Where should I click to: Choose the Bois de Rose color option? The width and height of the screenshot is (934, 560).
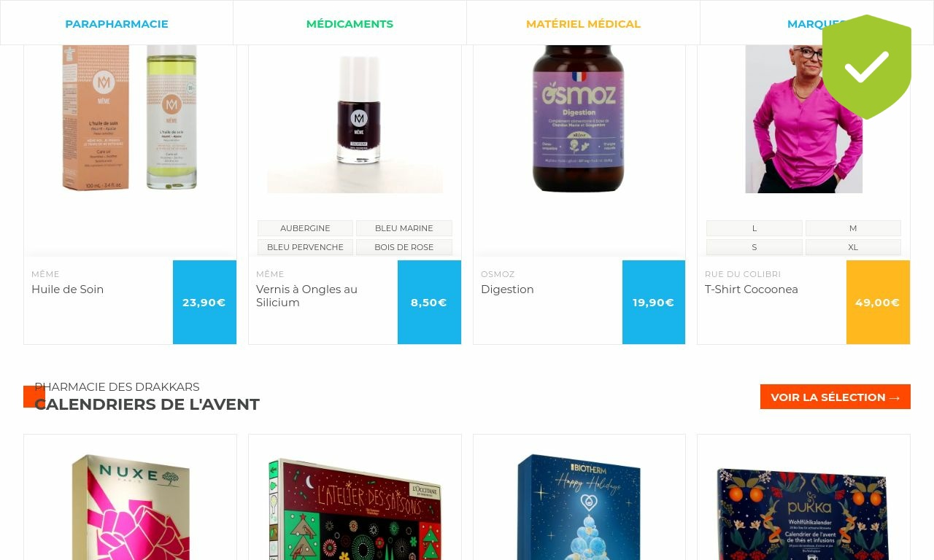coord(404,247)
